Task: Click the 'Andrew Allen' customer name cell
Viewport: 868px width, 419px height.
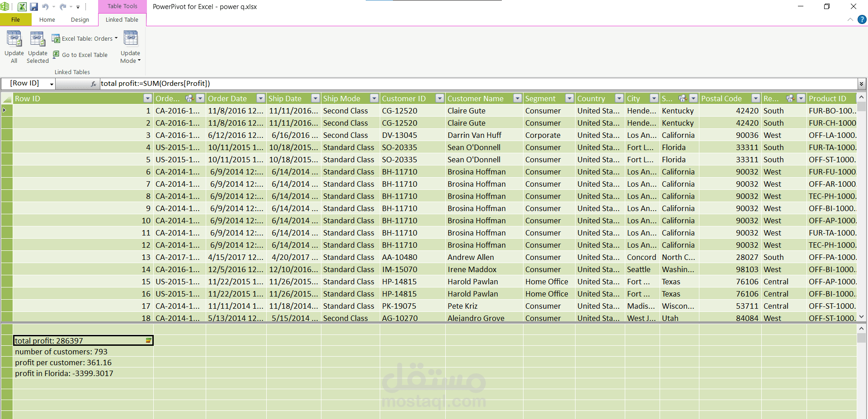Action: pos(485,257)
